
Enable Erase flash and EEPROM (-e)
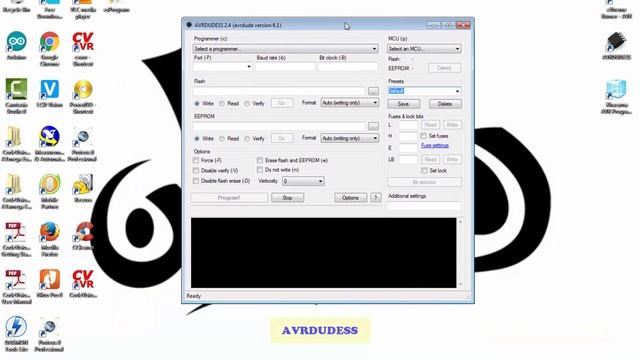pos(260,160)
